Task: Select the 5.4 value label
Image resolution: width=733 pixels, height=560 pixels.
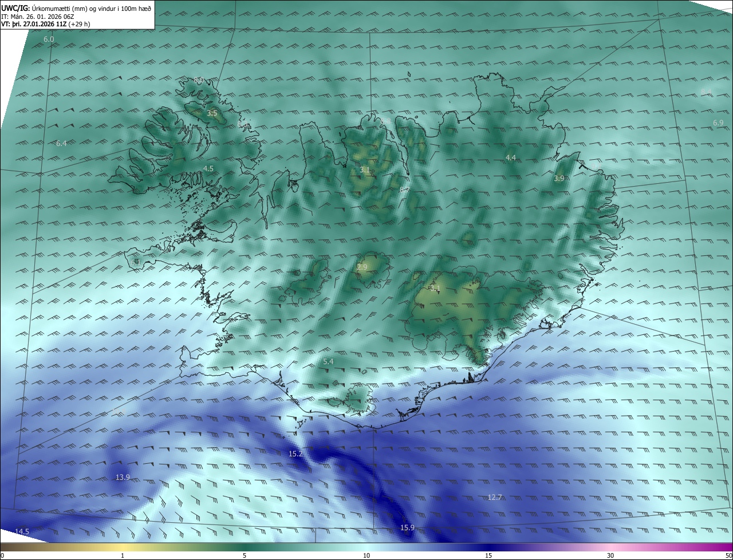Action: click(x=328, y=361)
